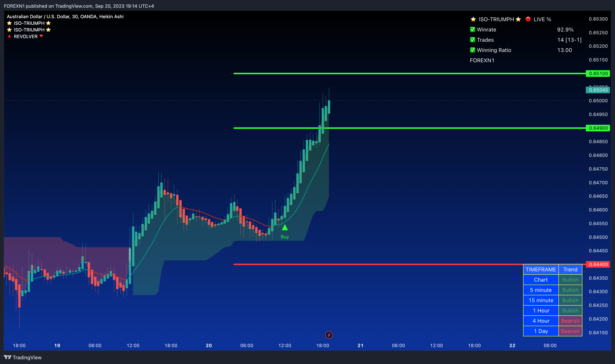The height and width of the screenshot is (364, 615).
Task: Select the 0.64900 green price label
Action: click(598, 128)
